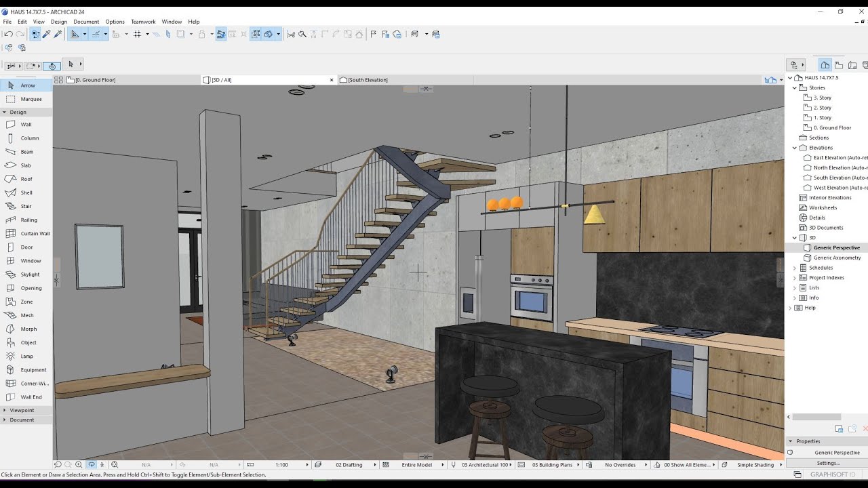Open the 3D Documents item
Screen dimensions: 868x488
coord(826,228)
